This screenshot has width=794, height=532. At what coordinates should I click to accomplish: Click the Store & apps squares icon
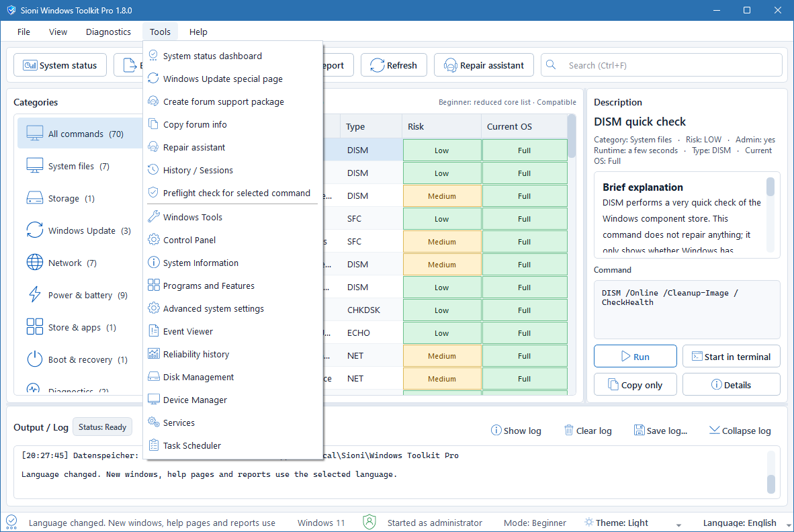[34, 326]
